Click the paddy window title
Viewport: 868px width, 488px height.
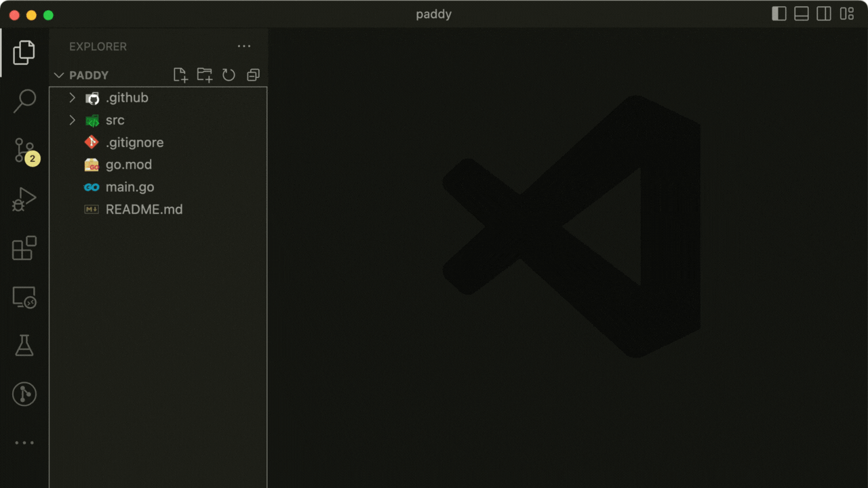pyautogui.click(x=434, y=14)
